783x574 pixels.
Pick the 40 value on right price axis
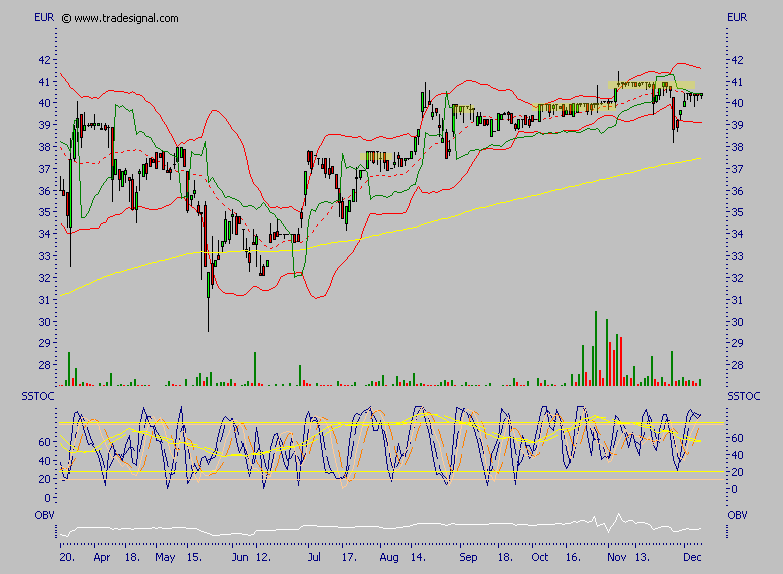[x=737, y=103]
